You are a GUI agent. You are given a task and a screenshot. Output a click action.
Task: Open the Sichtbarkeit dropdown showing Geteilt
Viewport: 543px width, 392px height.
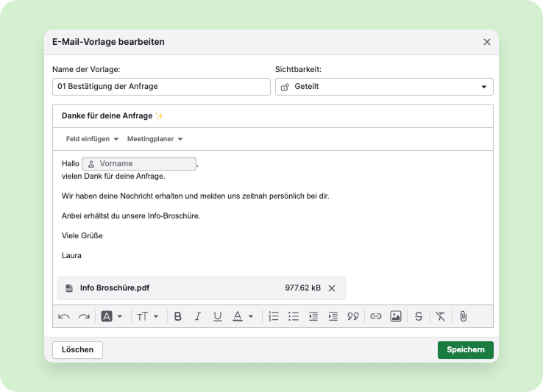click(x=384, y=87)
